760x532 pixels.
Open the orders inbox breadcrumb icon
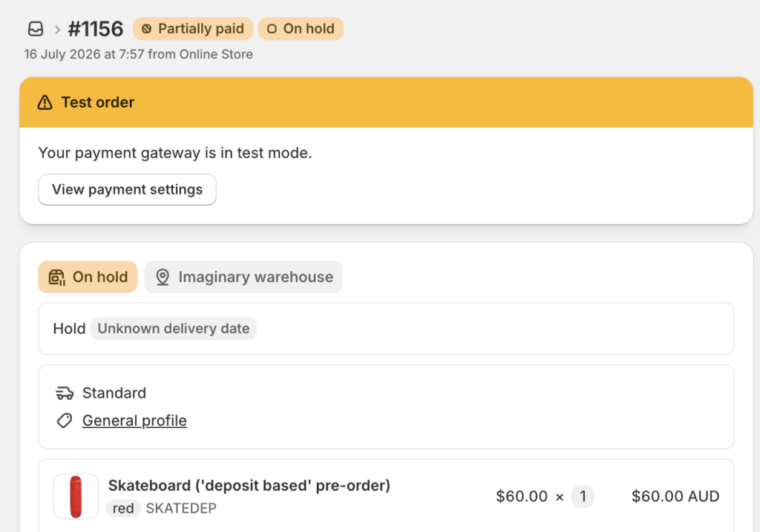pos(36,29)
